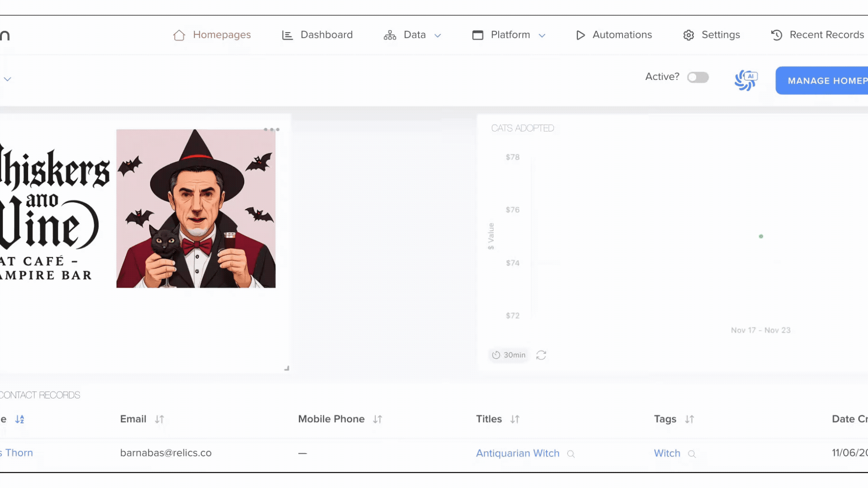The width and height of the screenshot is (868, 488).
Task: Click the AI assistant swirl icon
Action: tap(745, 80)
